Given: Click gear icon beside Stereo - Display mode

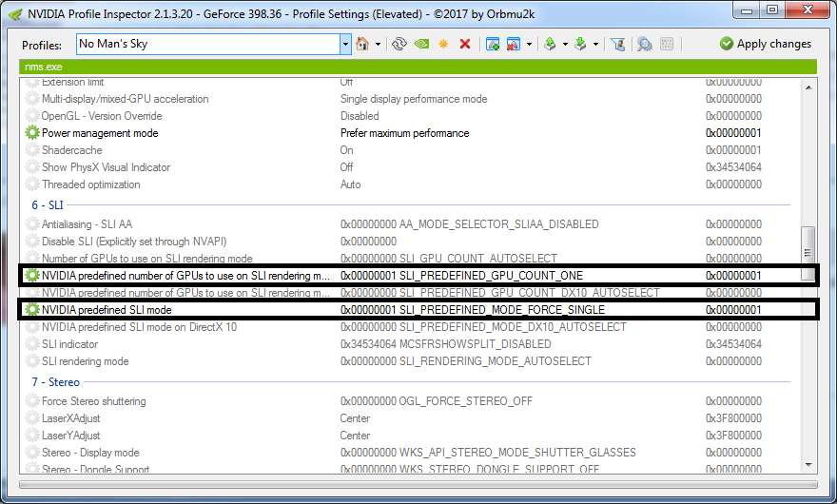Looking at the screenshot, I should 32,453.
